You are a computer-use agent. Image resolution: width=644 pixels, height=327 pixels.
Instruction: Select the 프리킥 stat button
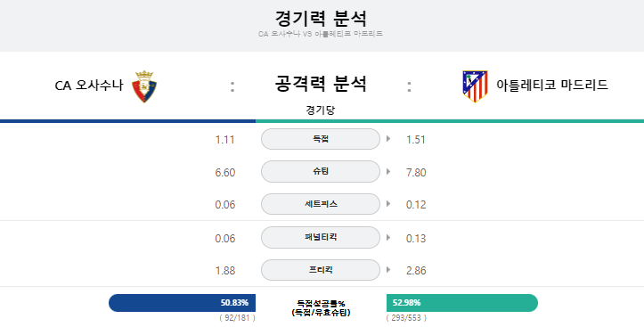[x=321, y=270]
